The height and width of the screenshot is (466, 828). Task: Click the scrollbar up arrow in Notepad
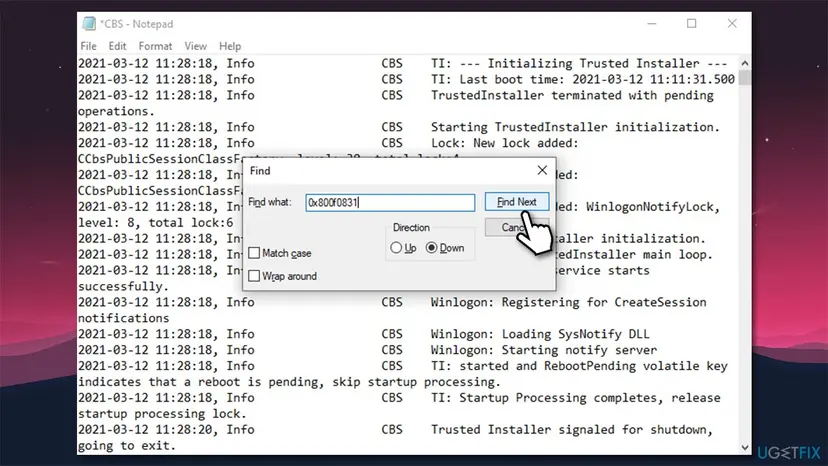[x=745, y=63]
